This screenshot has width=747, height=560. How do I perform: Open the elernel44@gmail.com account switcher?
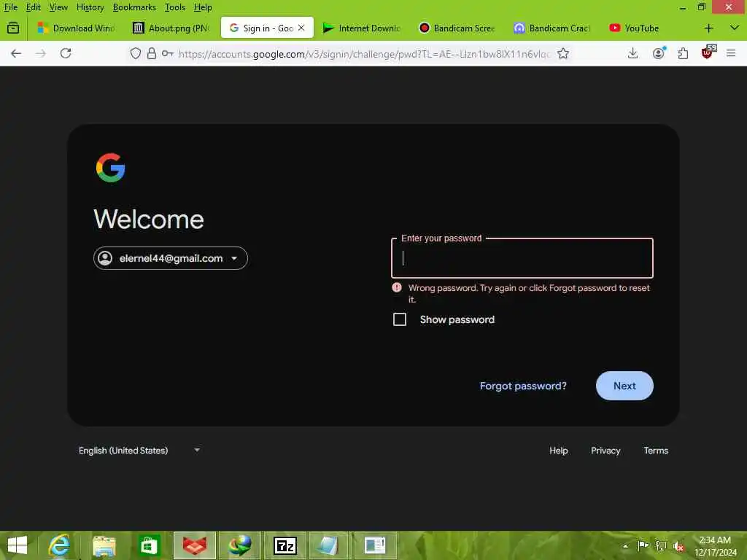point(171,258)
